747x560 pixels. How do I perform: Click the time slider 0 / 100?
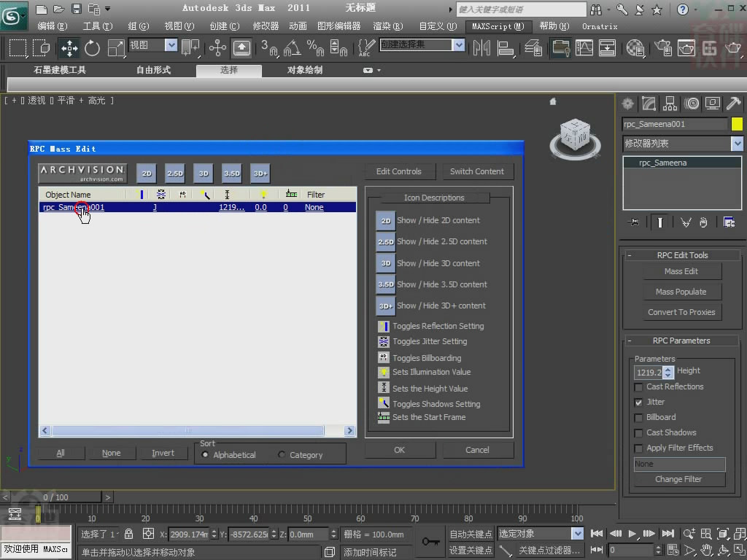pyautogui.click(x=55, y=497)
